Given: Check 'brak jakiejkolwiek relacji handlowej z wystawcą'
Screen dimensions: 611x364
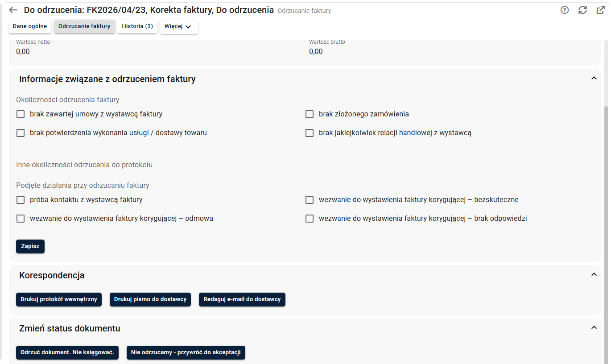Looking at the screenshot, I should click(310, 133).
